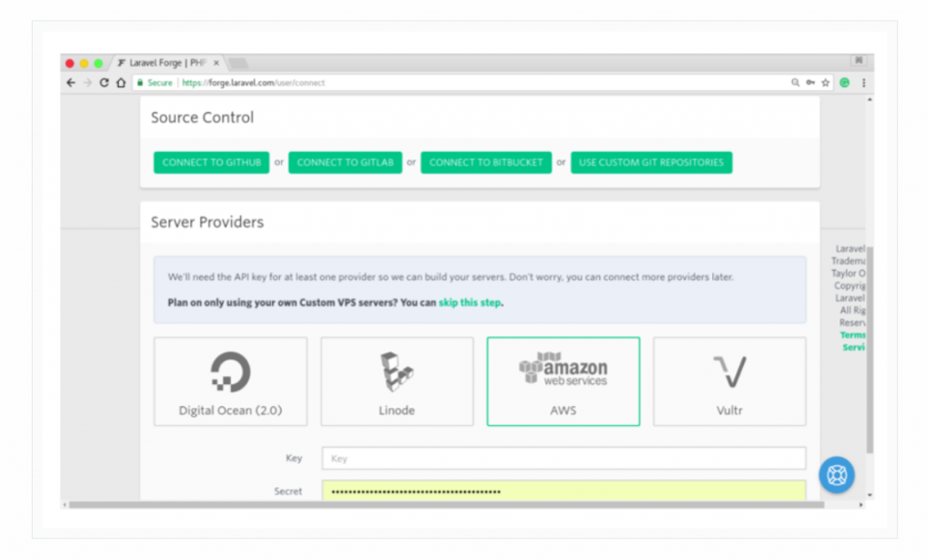The height and width of the screenshot is (560, 928).
Task: Click the address bar URL forge.laravel.com
Action: [x=254, y=82]
